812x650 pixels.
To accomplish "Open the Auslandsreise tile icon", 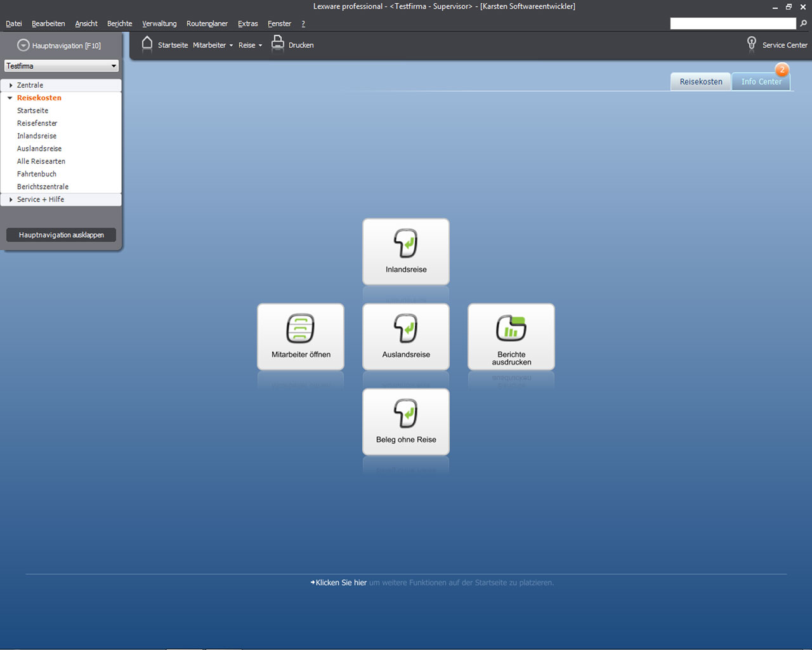I will click(406, 328).
